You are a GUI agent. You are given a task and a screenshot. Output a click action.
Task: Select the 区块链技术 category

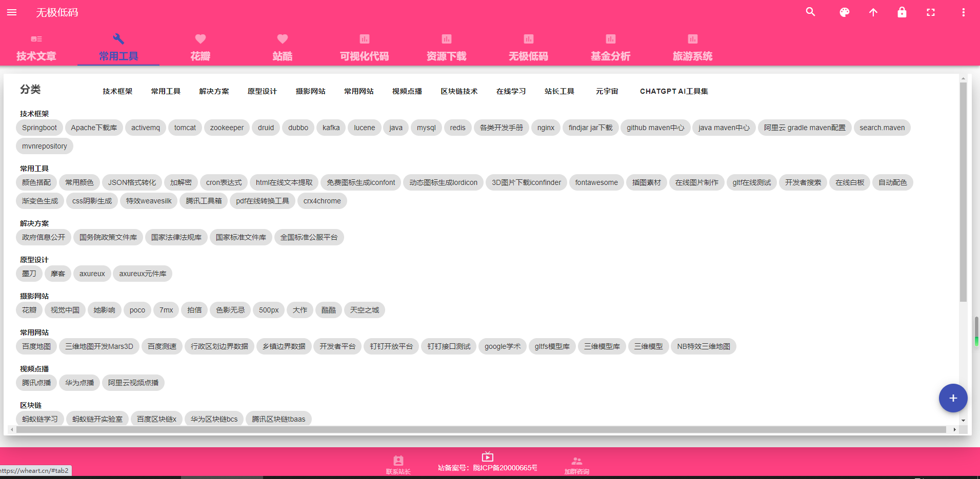pyautogui.click(x=459, y=91)
